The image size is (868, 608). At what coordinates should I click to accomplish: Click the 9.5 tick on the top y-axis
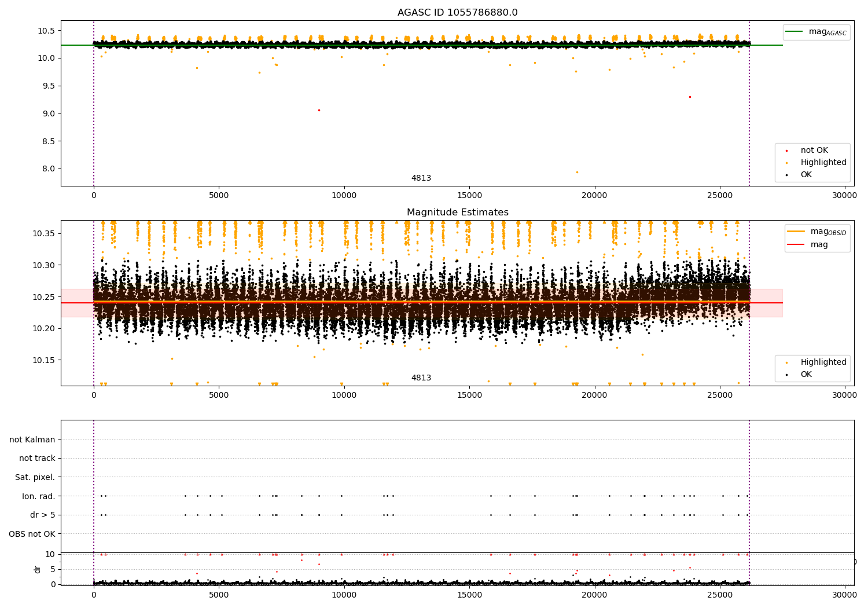(x=49, y=86)
